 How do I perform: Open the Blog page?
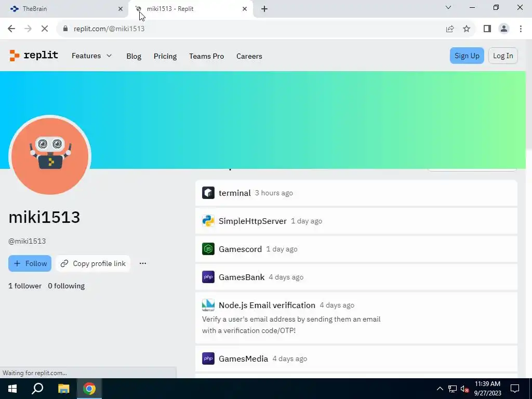point(134,56)
